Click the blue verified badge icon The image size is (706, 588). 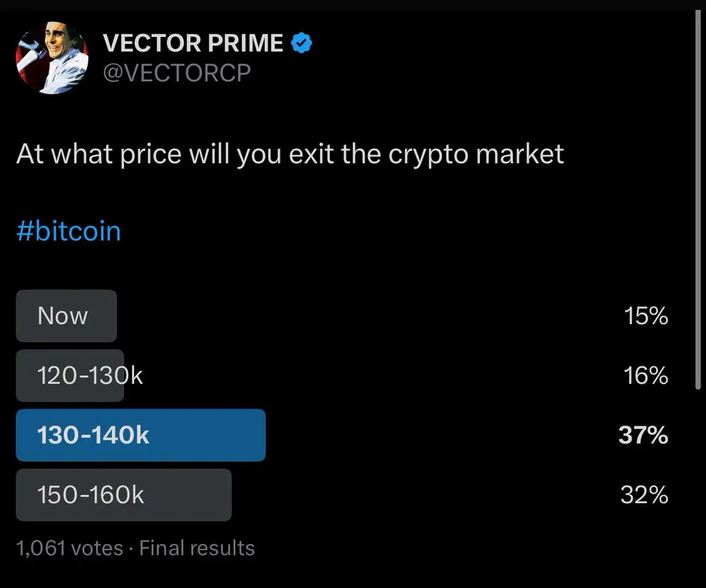coord(302,44)
